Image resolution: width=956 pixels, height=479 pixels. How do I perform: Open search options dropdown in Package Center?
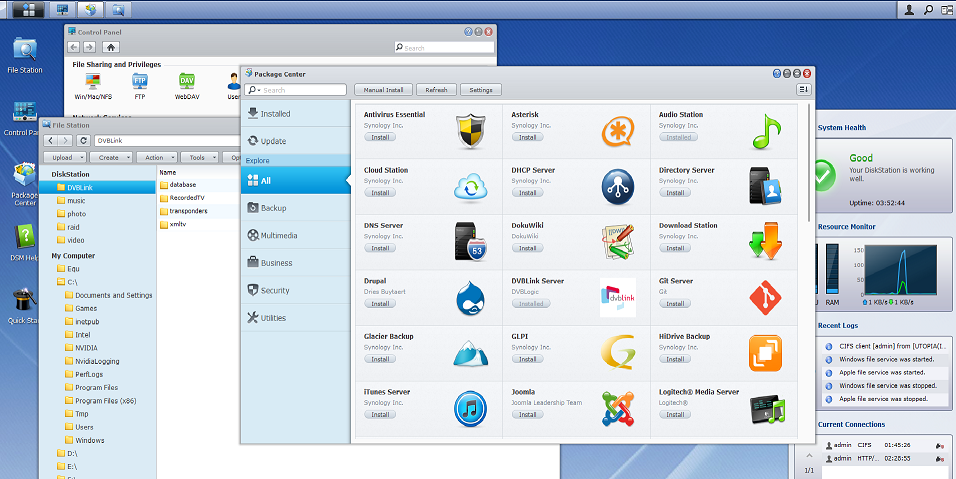[x=254, y=90]
